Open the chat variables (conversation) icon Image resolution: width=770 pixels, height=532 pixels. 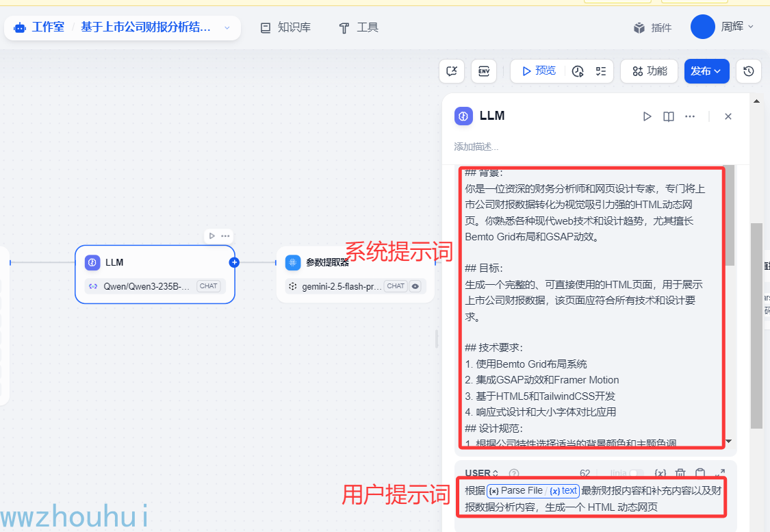[452, 71]
